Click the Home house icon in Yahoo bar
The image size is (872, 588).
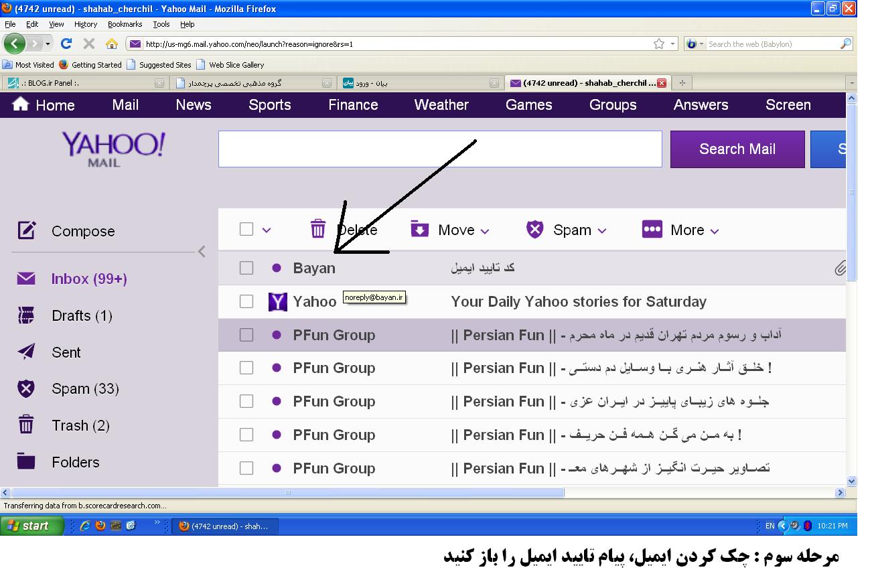coord(21,104)
